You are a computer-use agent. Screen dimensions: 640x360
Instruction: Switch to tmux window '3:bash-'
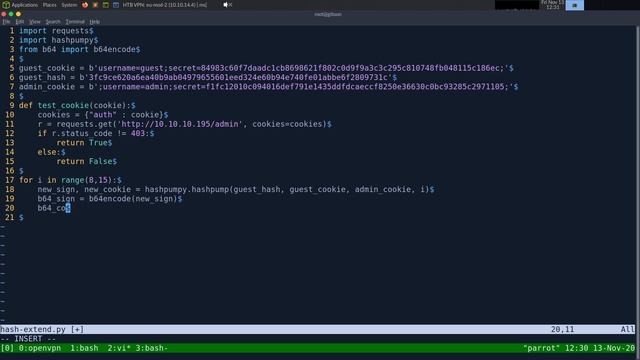[x=151, y=348]
